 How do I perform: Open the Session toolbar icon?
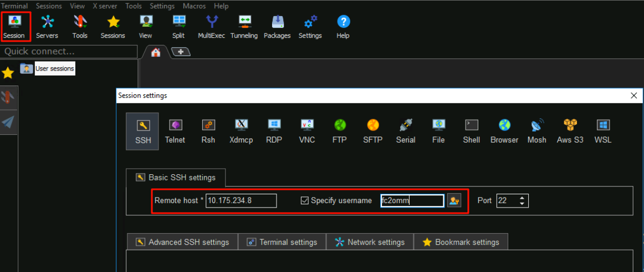(x=14, y=26)
